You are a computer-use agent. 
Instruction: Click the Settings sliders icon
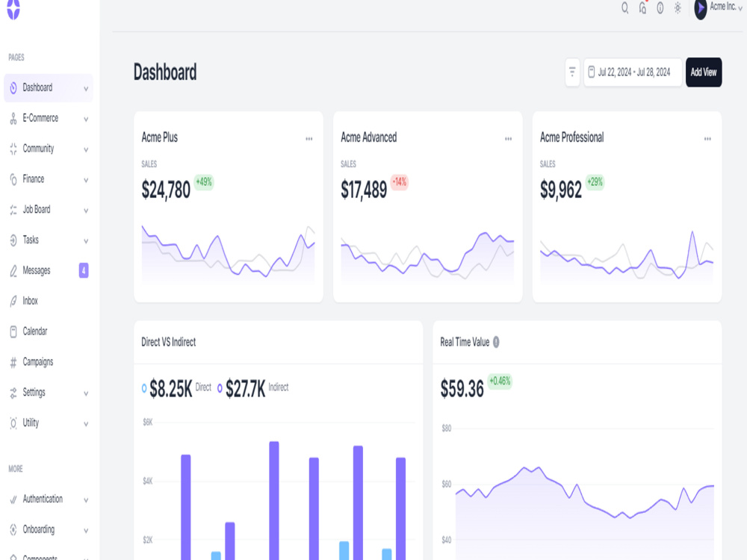coord(13,393)
